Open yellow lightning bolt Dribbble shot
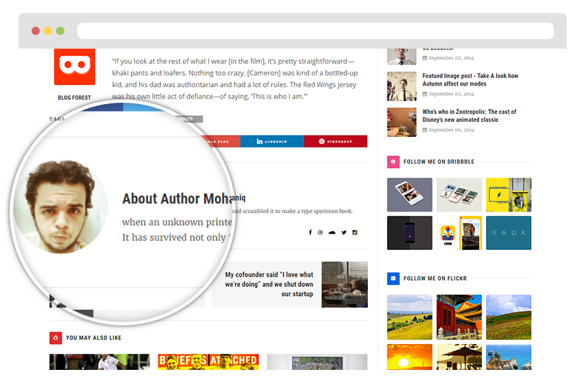 click(509, 195)
